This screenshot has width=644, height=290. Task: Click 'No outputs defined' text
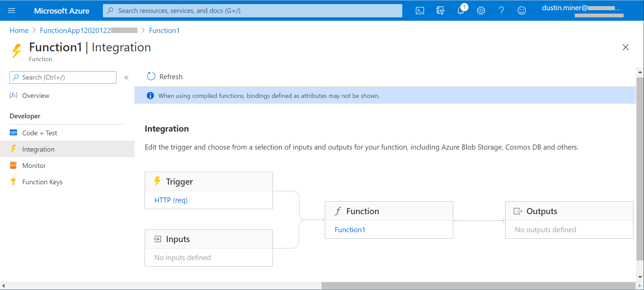(x=546, y=230)
